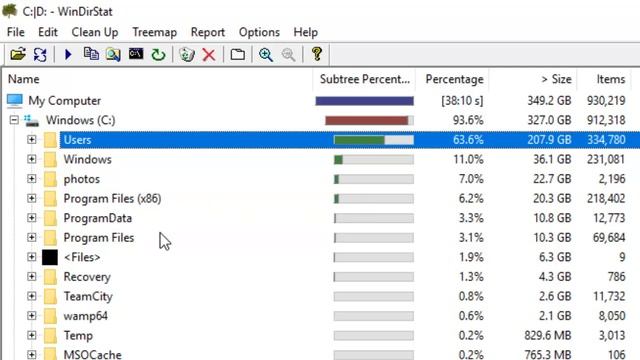The width and height of the screenshot is (640, 360).
Task: Click the Users folder icon
Action: click(x=50, y=140)
